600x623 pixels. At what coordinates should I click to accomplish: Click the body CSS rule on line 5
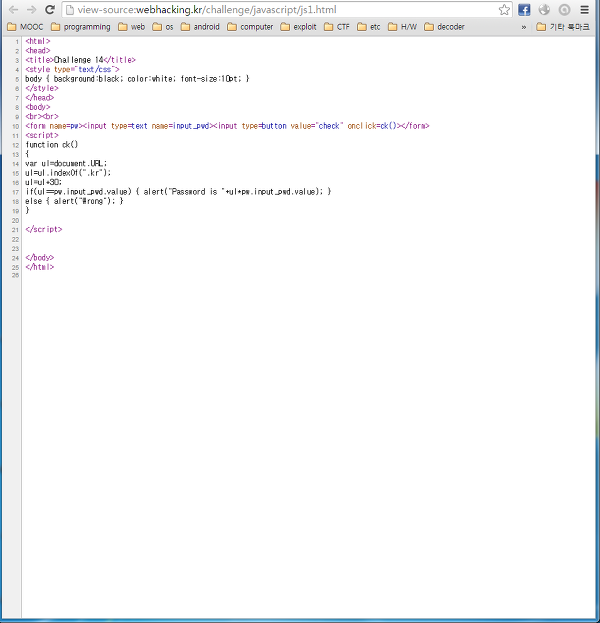(137, 79)
